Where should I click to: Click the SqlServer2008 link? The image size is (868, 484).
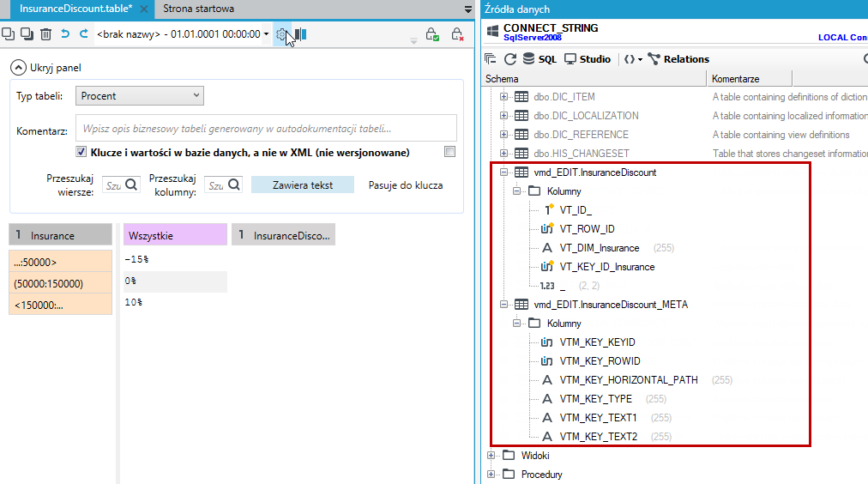click(532, 38)
